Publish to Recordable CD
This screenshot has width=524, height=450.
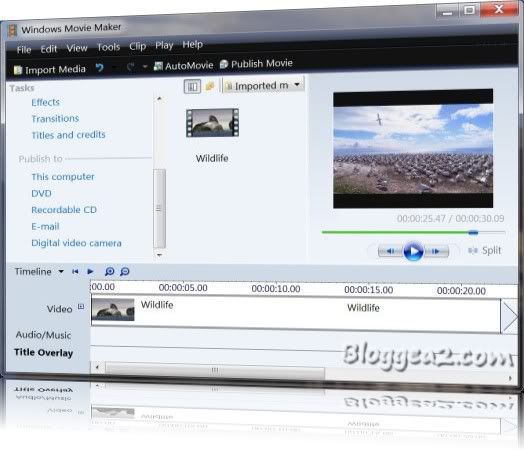pos(64,210)
